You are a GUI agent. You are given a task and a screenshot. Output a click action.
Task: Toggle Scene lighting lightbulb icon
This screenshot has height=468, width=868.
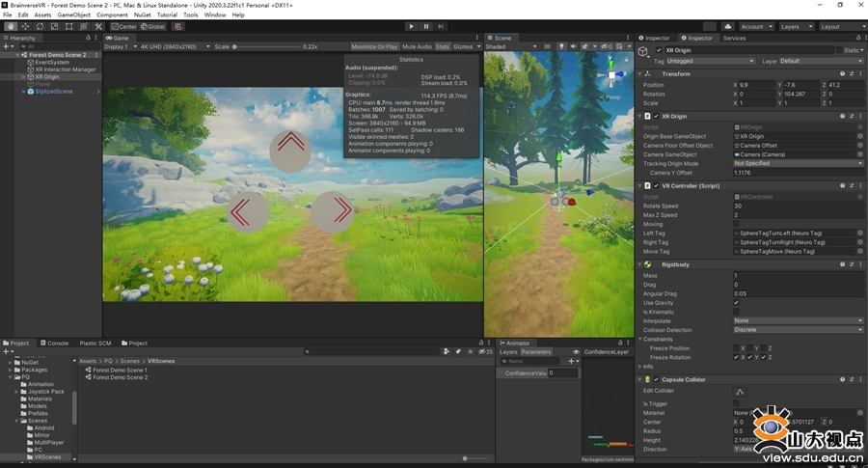pyautogui.click(x=561, y=46)
